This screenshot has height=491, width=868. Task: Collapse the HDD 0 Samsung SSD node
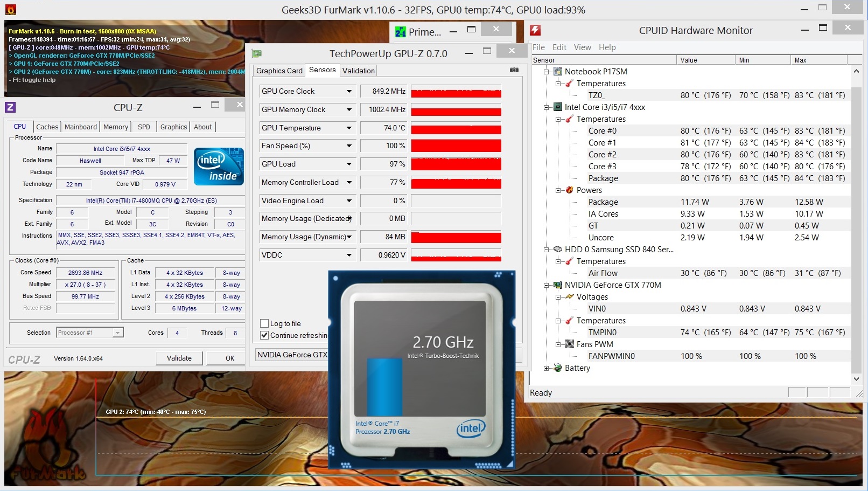click(546, 250)
